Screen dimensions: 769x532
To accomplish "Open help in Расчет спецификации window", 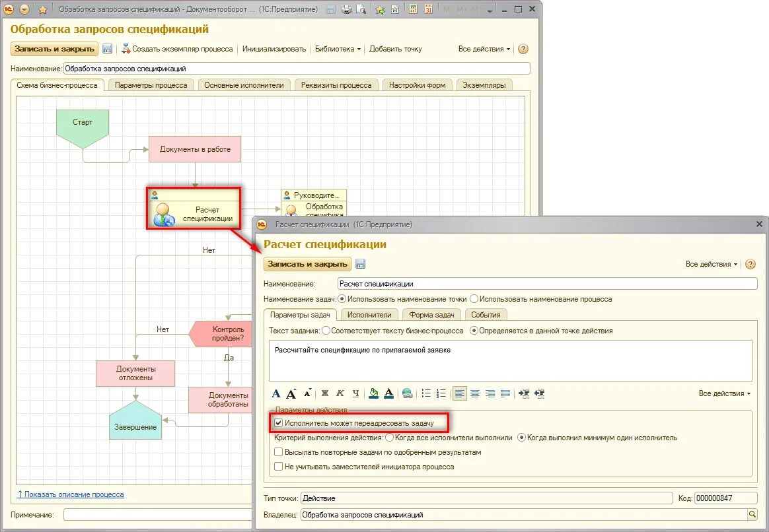I will [750, 264].
